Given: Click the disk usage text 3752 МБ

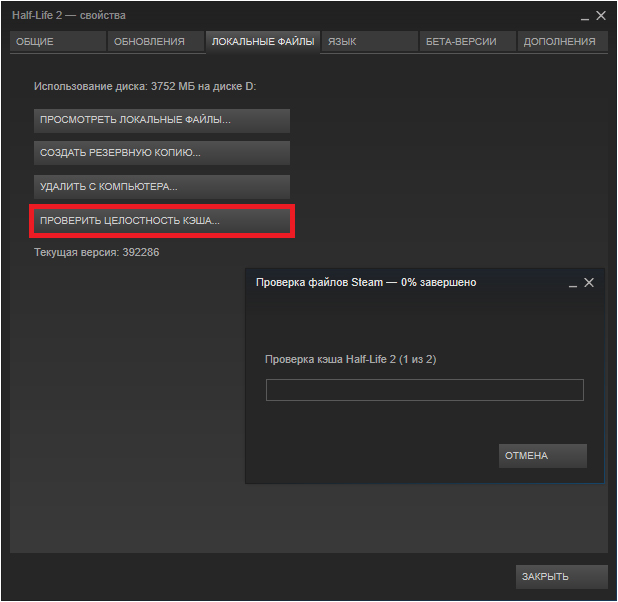Looking at the screenshot, I should click(173, 86).
